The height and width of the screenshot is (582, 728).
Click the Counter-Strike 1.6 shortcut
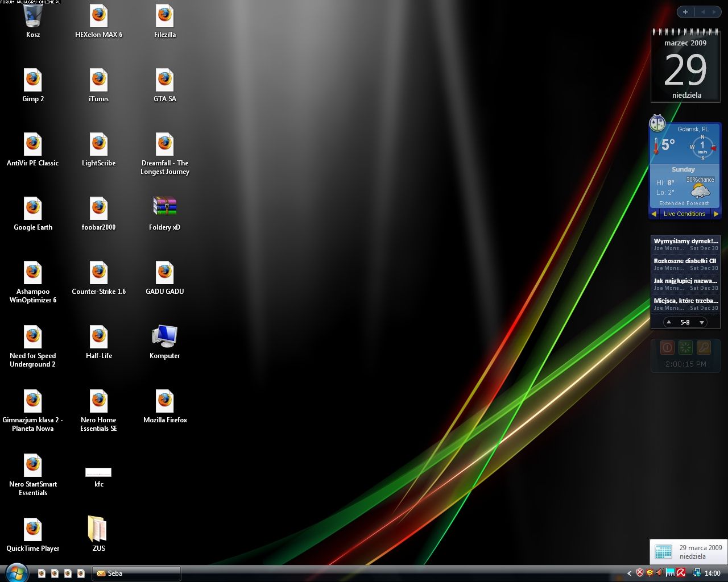(x=98, y=278)
